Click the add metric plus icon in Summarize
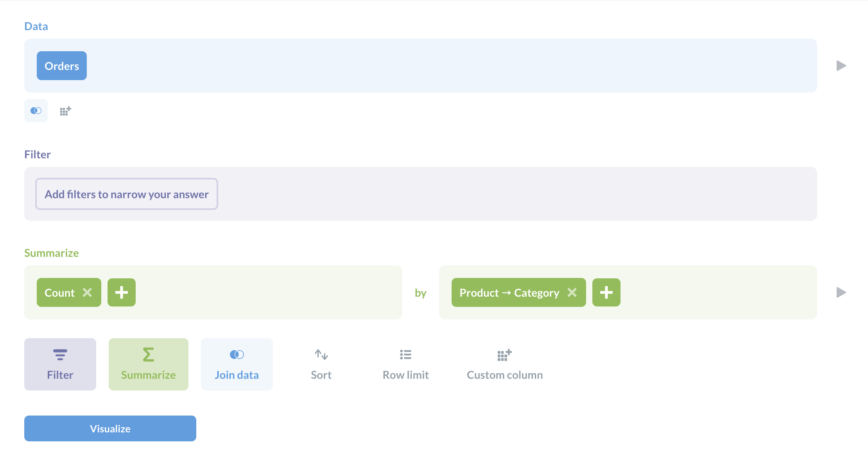This screenshot has height=473, width=868. click(x=120, y=292)
